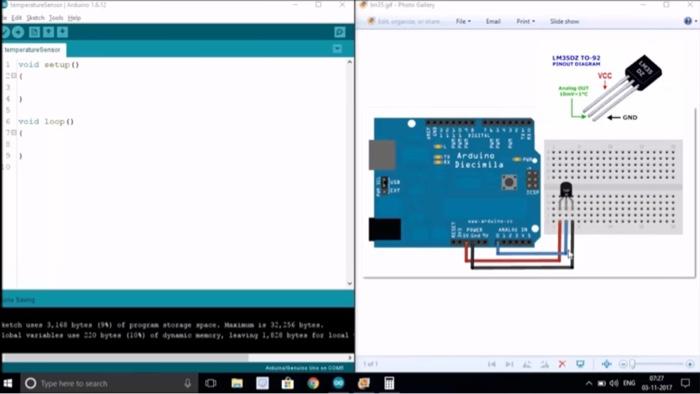The image size is (700, 394).
Task: Click the console horizontal scrollbar thumb
Action: click(x=125, y=357)
